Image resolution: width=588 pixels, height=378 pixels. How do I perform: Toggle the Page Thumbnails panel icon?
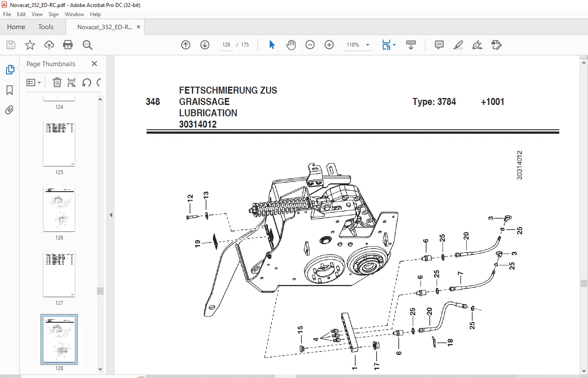click(10, 70)
